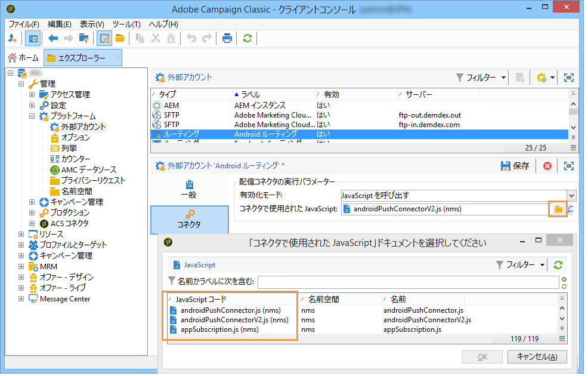Click the cut scissors toolbar icon

click(x=156, y=38)
